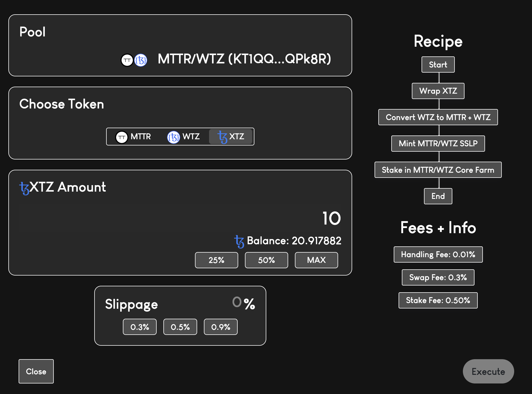Select MTTR token option
The height and width of the screenshot is (394, 532).
point(133,137)
